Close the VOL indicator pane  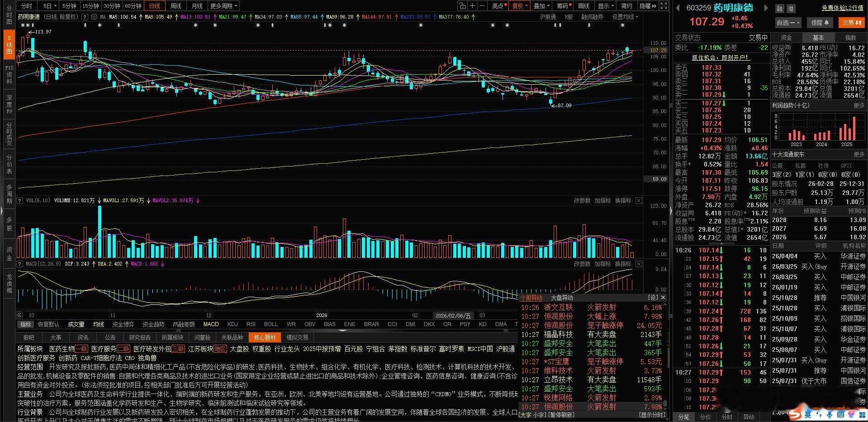[639, 200]
